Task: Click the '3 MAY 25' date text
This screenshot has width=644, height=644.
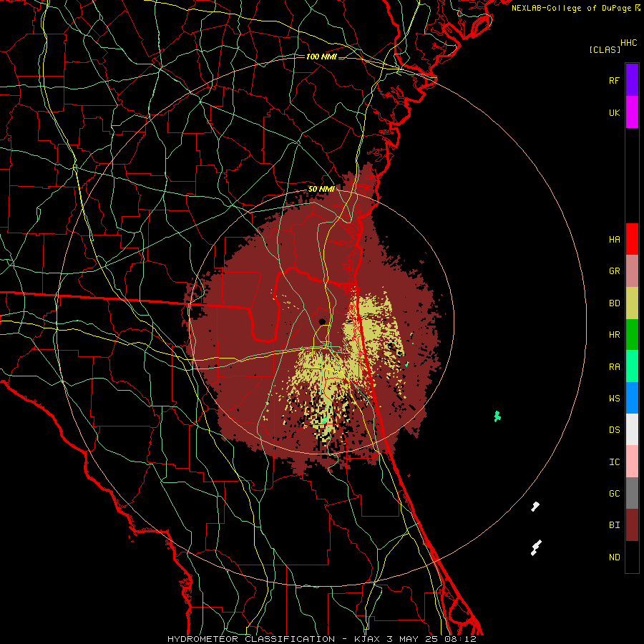Action: coord(412,639)
